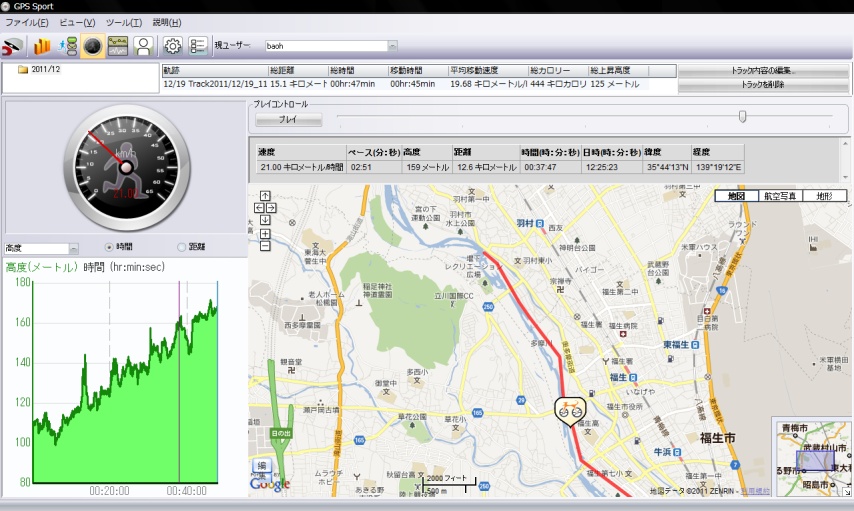Image resolution: width=854 pixels, height=511 pixels.
Task: Click the トラックを削除 button
Action: (x=764, y=85)
